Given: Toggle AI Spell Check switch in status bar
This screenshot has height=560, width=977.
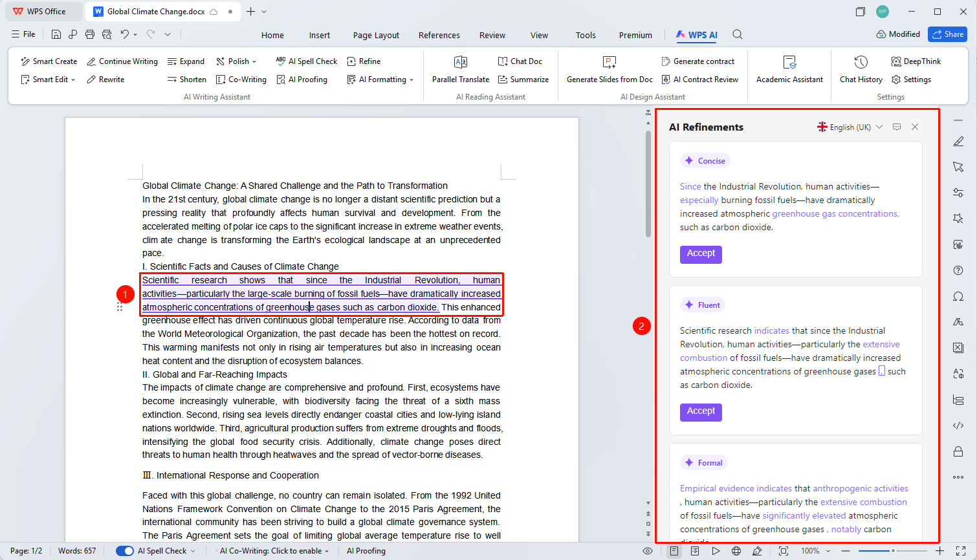Looking at the screenshot, I should [125, 551].
